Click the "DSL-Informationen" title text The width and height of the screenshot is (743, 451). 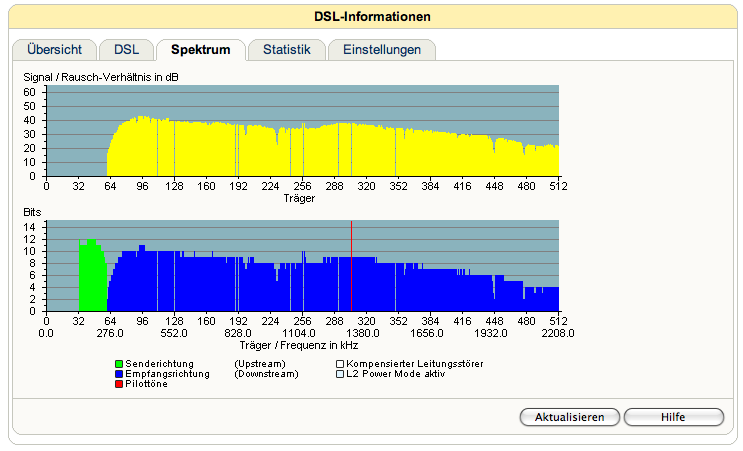(x=372, y=17)
